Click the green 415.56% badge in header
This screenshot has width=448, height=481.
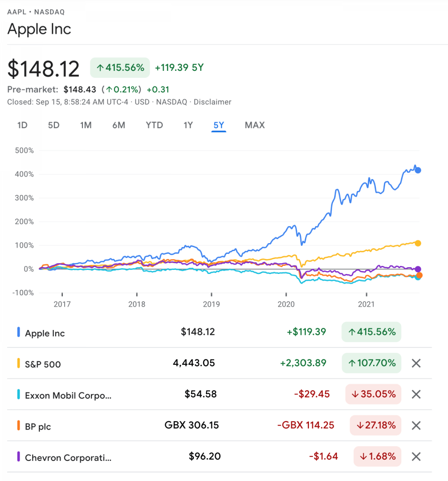[120, 68]
